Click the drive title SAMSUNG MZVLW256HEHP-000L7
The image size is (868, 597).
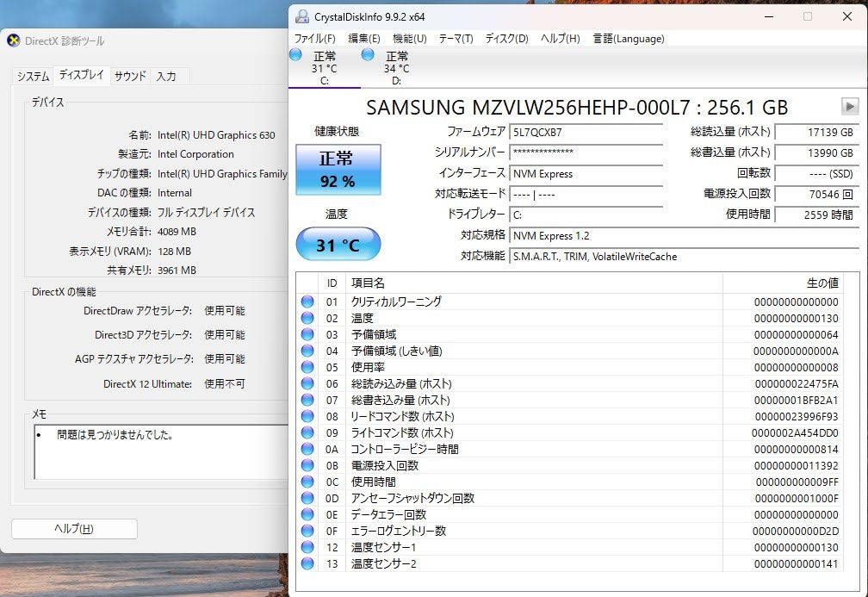click(x=577, y=107)
